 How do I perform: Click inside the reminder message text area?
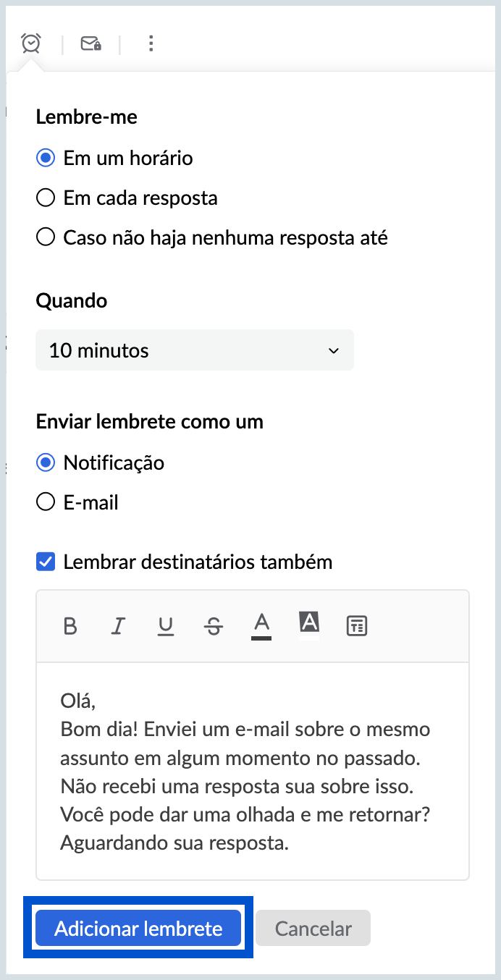[x=252, y=767]
